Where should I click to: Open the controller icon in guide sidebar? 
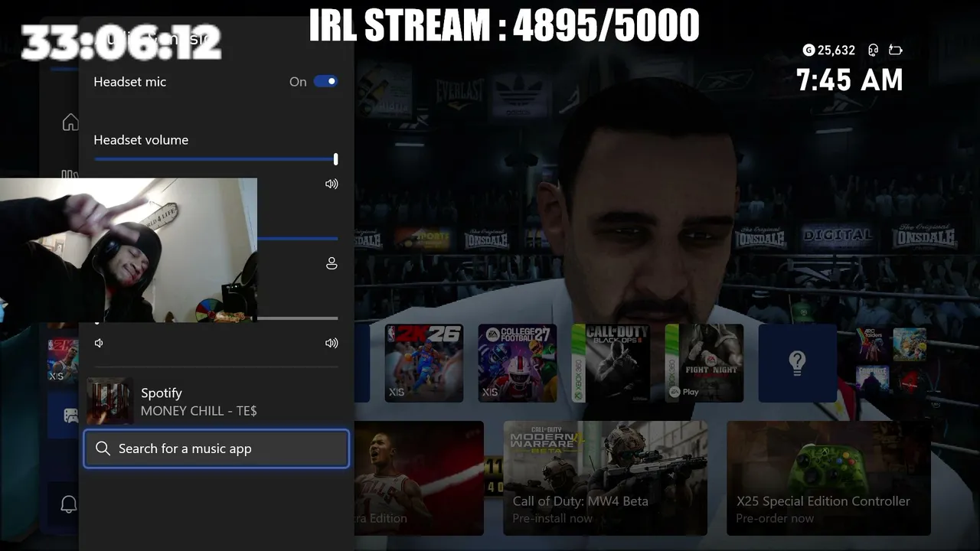(70, 416)
